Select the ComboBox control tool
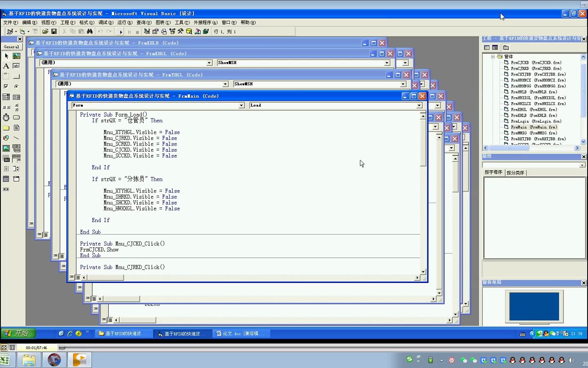 point(6,97)
